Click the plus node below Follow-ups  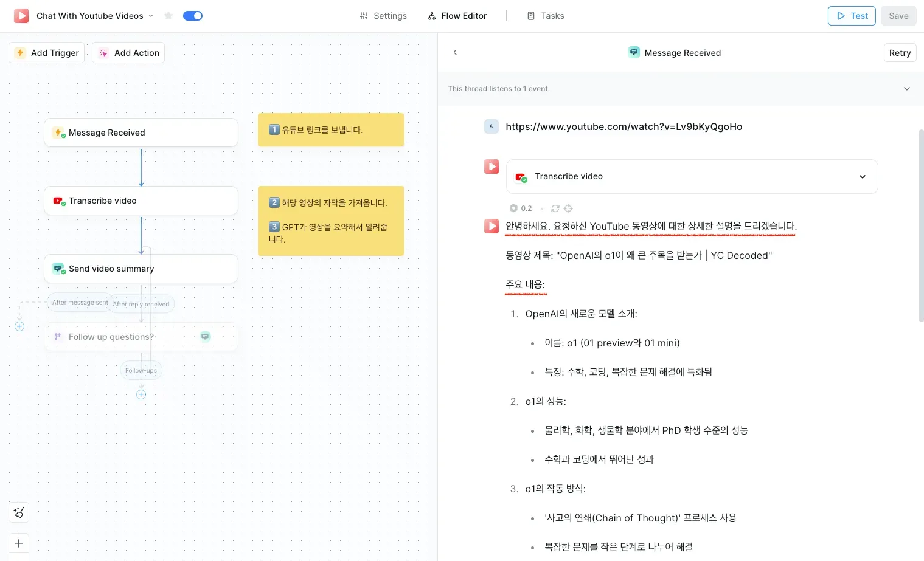pos(141,394)
